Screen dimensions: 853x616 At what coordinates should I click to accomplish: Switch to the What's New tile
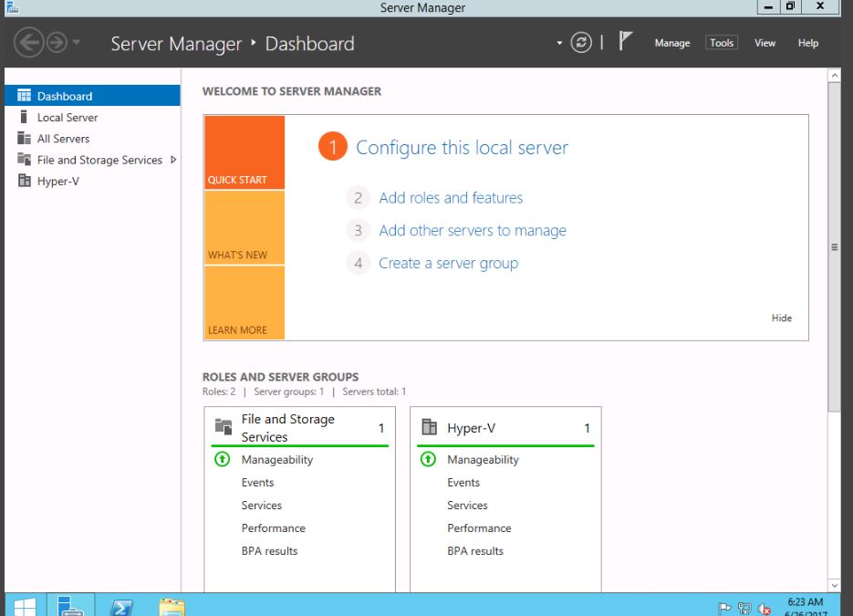click(x=244, y=227)
